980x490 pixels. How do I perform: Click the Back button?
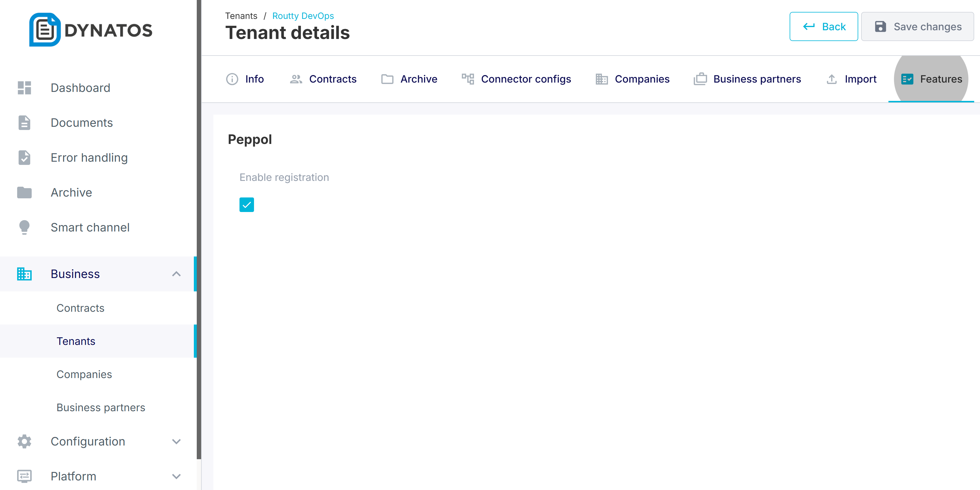point(824,27)
